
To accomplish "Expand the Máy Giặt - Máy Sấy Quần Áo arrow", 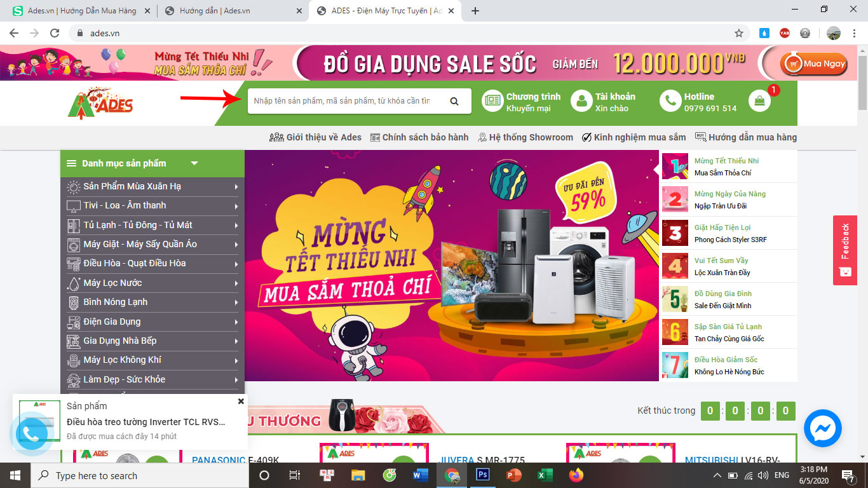I will [x=236, y=245].
